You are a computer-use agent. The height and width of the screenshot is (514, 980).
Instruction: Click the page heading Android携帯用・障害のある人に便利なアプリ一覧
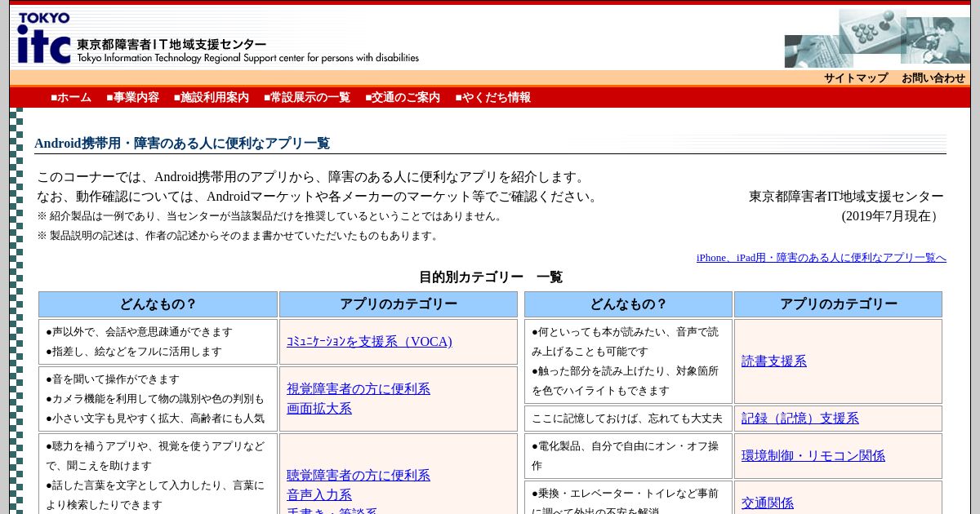click(x=182, y=144)
